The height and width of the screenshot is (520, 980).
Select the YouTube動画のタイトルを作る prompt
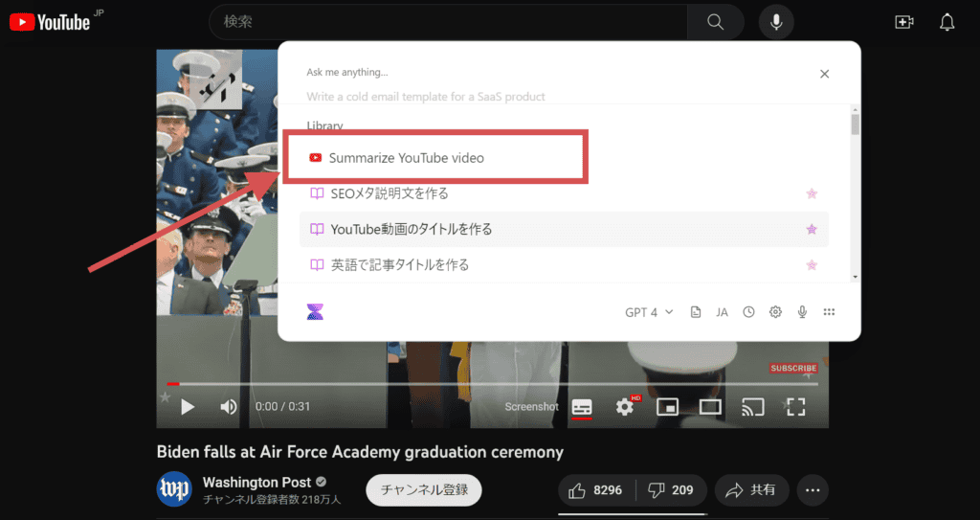coord(564,229)
